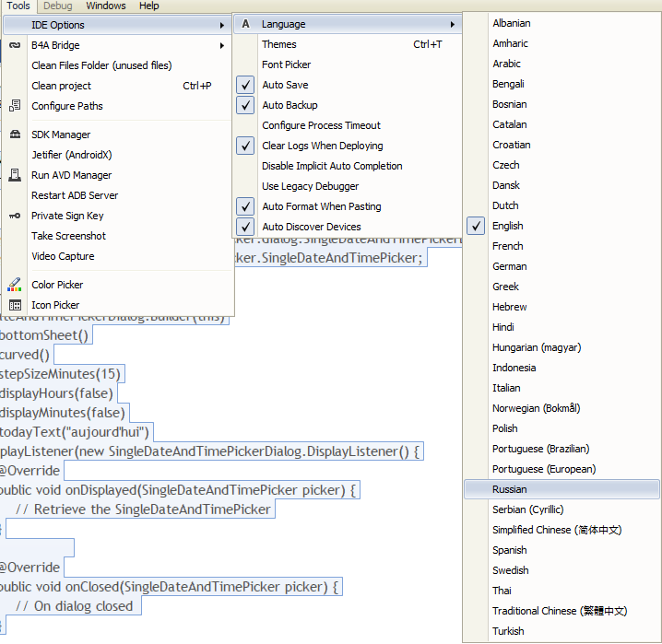
Task: Open the Tools menu
Action: tap(18, 6)
